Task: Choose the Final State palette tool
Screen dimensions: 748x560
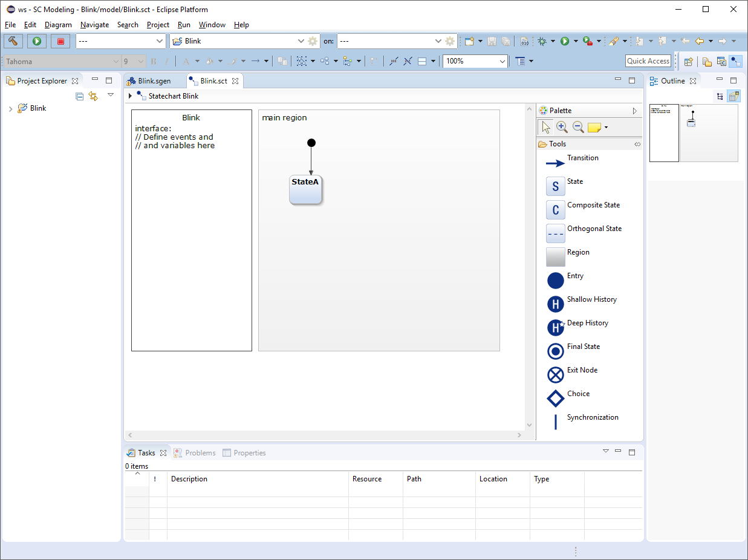Action: coord(555,351)
